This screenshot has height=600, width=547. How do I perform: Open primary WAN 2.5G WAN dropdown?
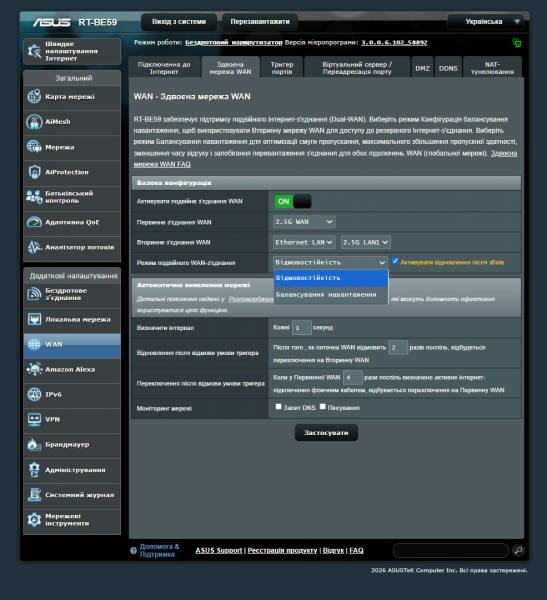(x=304, y=222)
